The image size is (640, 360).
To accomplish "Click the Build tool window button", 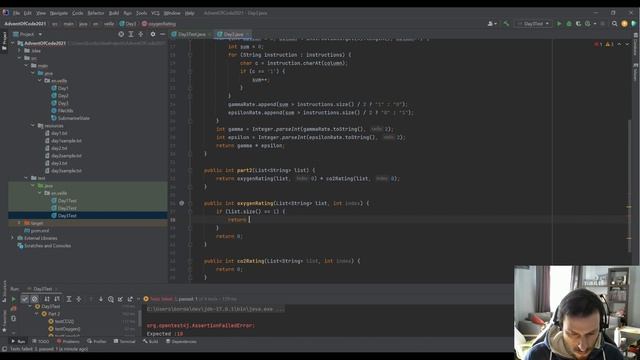I will [x=151, y=341].
